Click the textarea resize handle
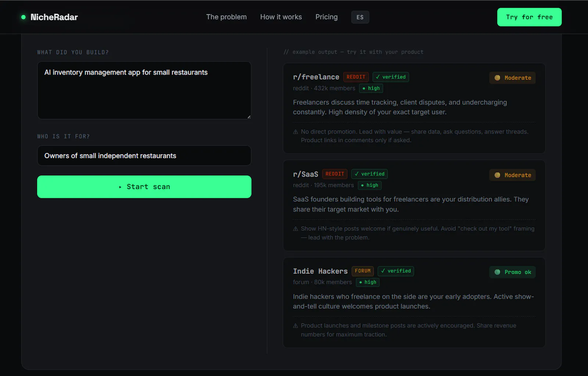Image resolution: width=588 pixels, height=376 pixels. click(x=249, y=117)
